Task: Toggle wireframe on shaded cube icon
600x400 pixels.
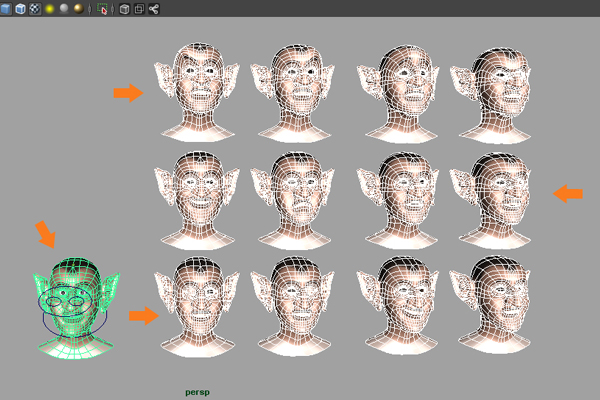Action: click(20, 8)
